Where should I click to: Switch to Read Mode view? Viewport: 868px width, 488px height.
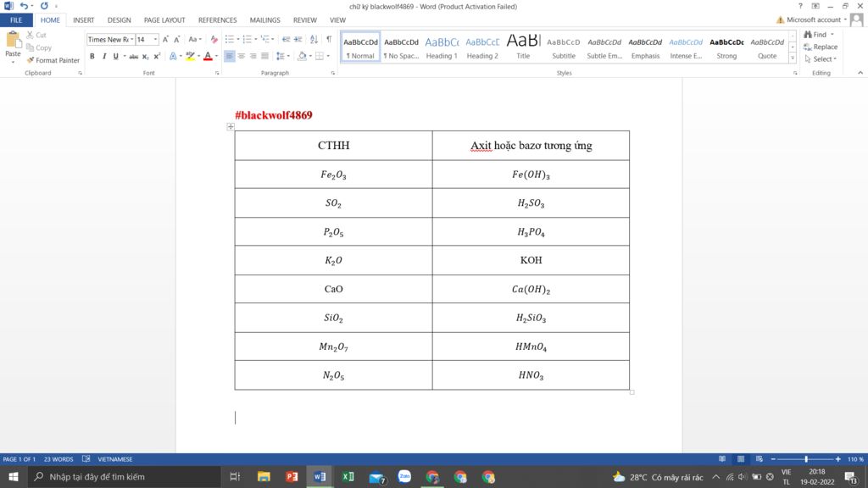722,459
